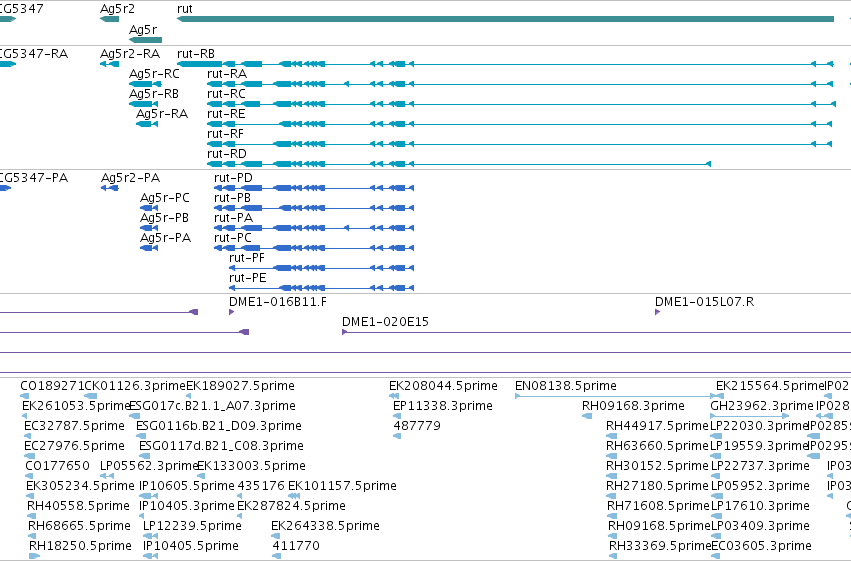Open the LP05562.3prime EST label
Viewport: 851px width, 561px height.
149,467
